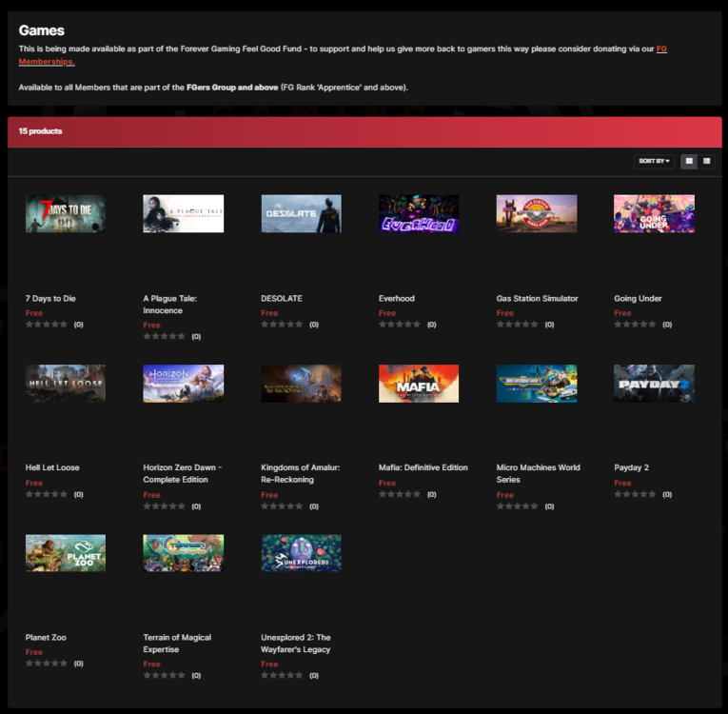Click the Games page heading
The image size is (728, 714).
click(x=41, y=30)
